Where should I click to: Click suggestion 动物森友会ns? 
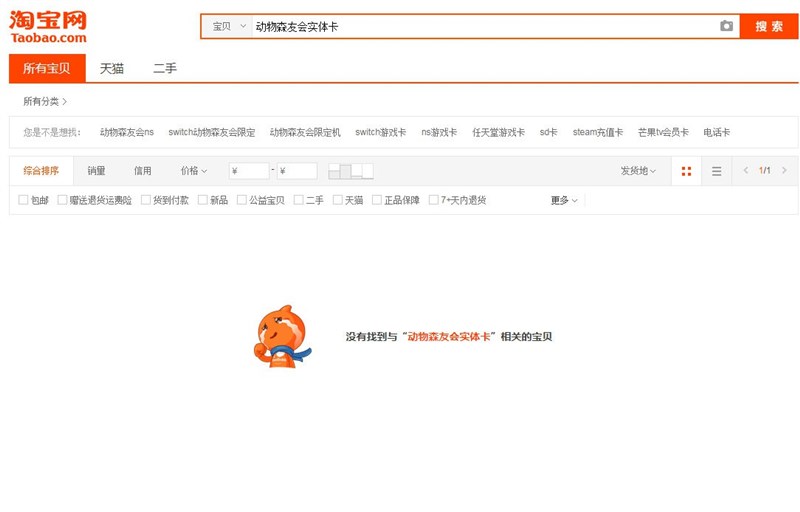click(127, 133)
